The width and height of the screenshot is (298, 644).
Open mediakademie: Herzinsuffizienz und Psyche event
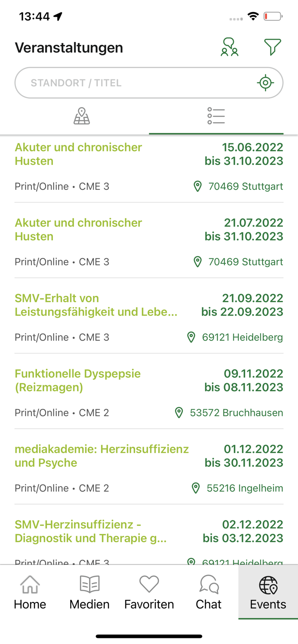tap(101, 455)
